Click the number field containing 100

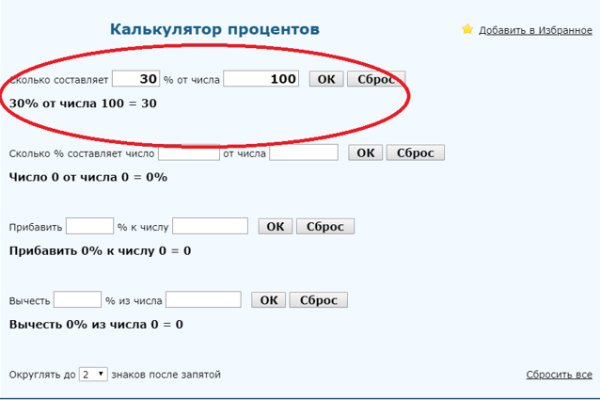pyautogui.click(x=262, y=79)
